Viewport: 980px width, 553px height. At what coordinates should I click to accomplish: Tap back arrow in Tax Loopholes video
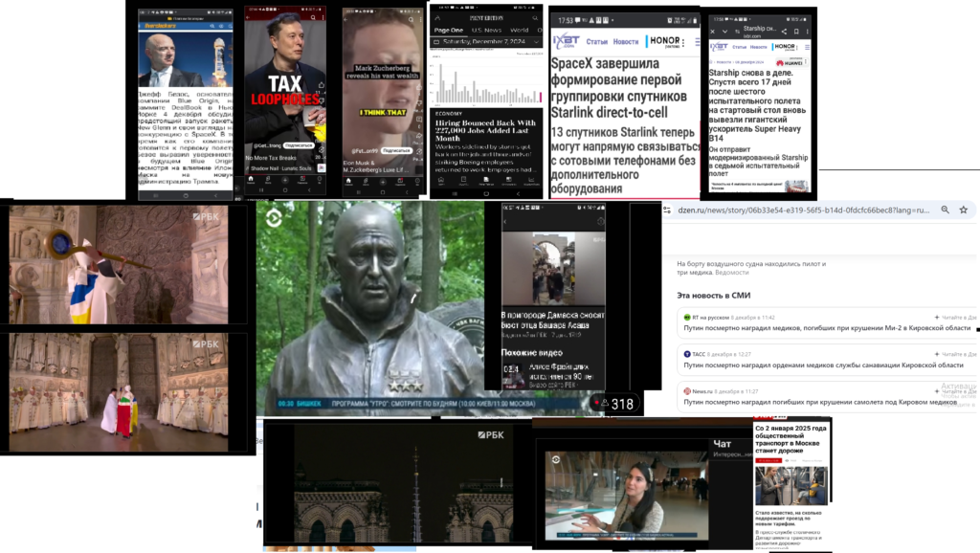point(248,18)
